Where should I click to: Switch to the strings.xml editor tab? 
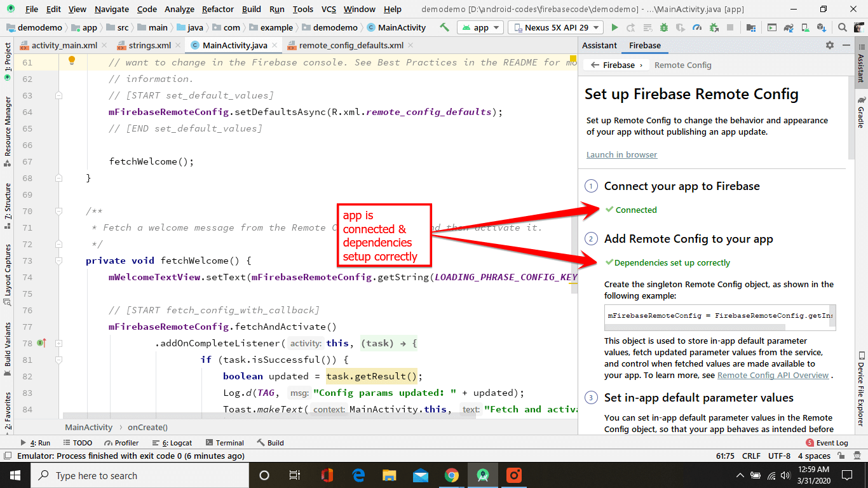149,45
